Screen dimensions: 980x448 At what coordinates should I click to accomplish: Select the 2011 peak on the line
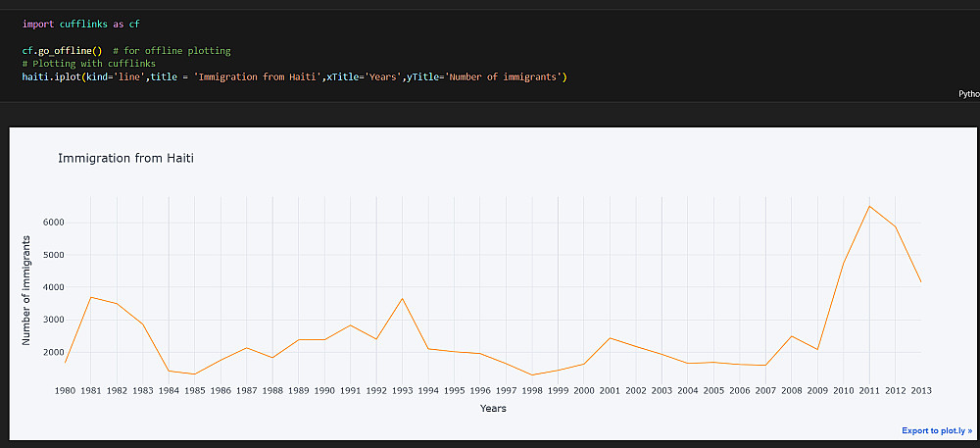click(869, 206)
